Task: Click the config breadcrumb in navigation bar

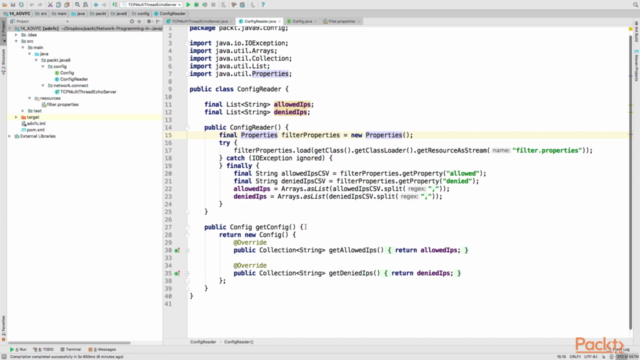Action: pos(141,13)
